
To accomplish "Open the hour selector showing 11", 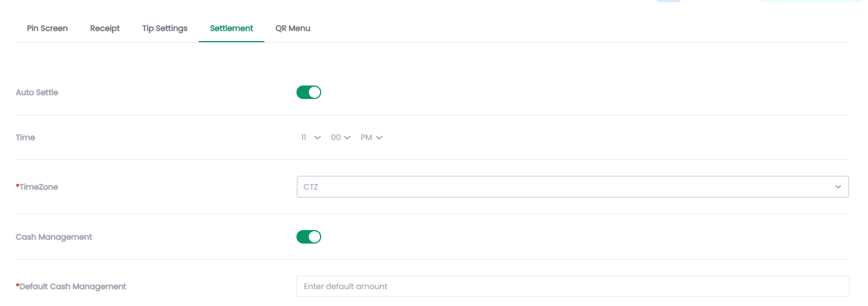I will coord(311,137).
